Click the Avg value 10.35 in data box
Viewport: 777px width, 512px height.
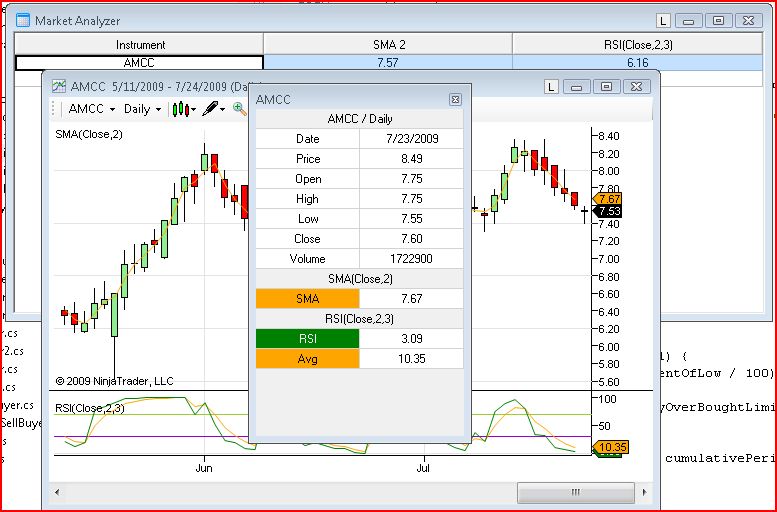pyautogui.click(x=412, y=358)
